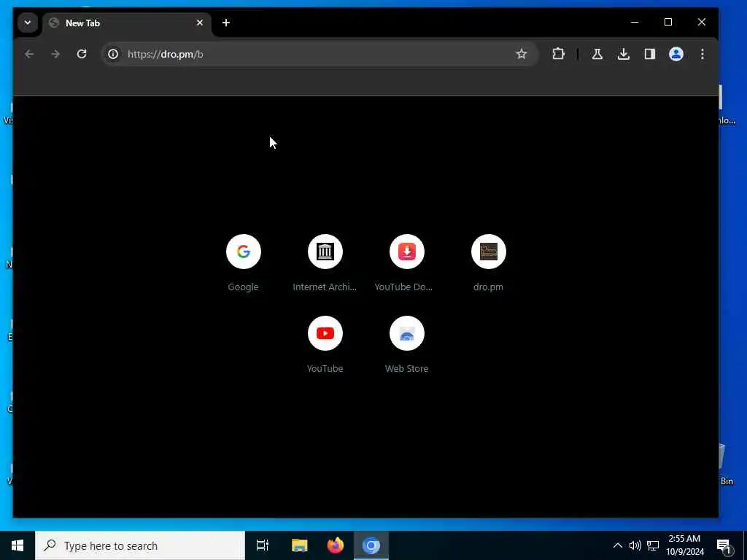
Task: Open Chrome Labs flask icon
Action: click(597, 54)
